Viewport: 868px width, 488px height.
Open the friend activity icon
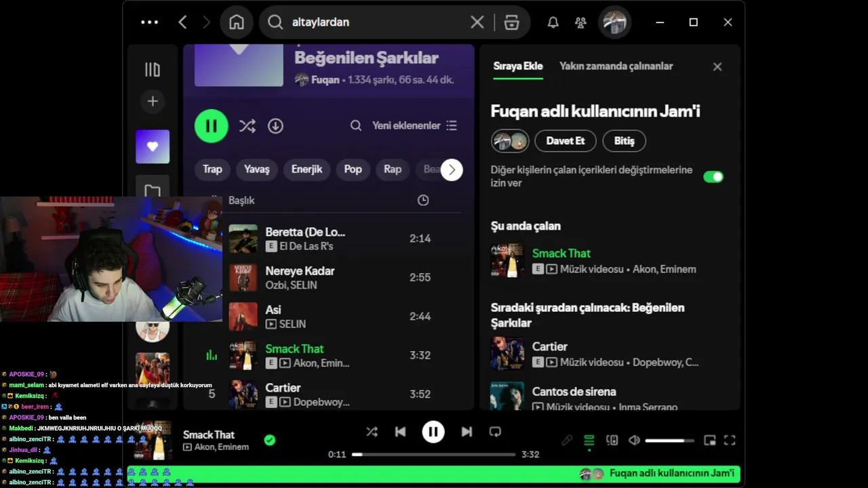point(580,22)
